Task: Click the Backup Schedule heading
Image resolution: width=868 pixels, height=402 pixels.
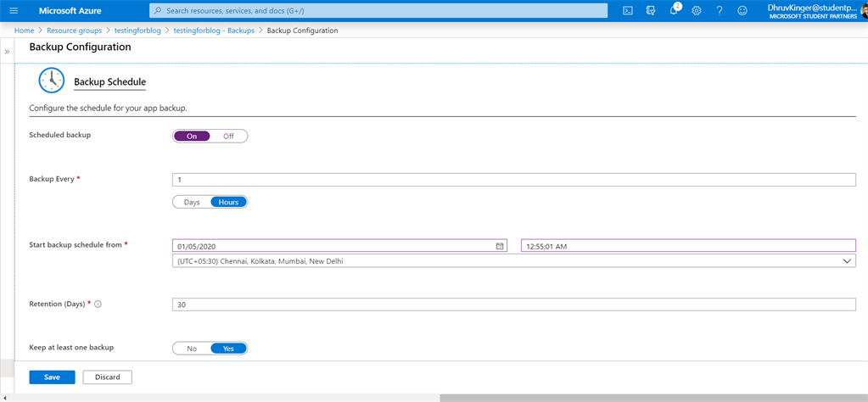Action: tap(109, 81)
